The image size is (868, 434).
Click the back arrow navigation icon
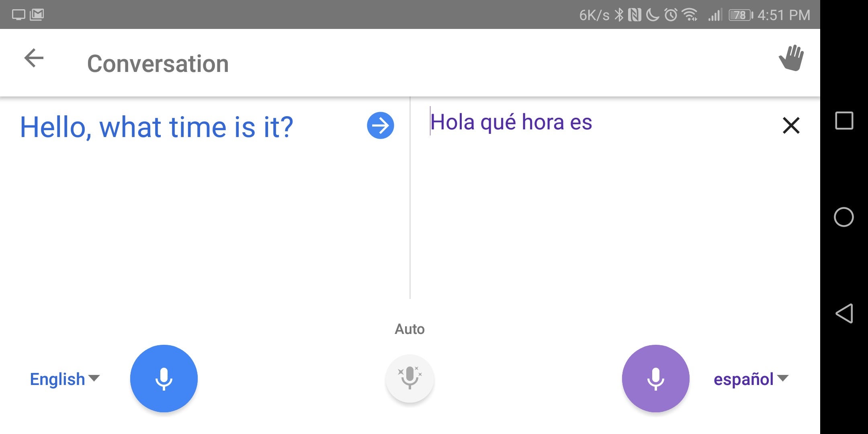pyautogui.click(x=34, y=62)
